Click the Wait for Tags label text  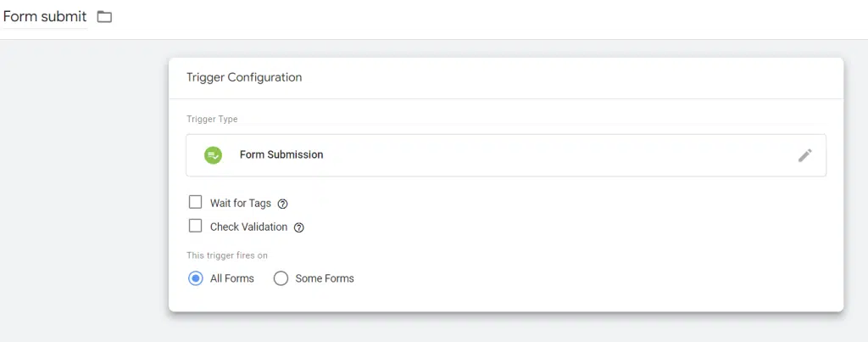tap(240, 204)
